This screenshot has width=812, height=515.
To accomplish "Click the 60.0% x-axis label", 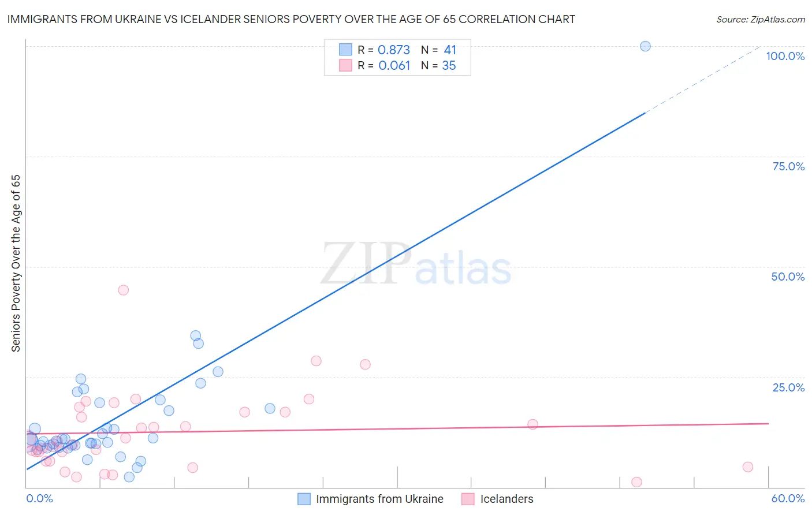I will [788, 498].
